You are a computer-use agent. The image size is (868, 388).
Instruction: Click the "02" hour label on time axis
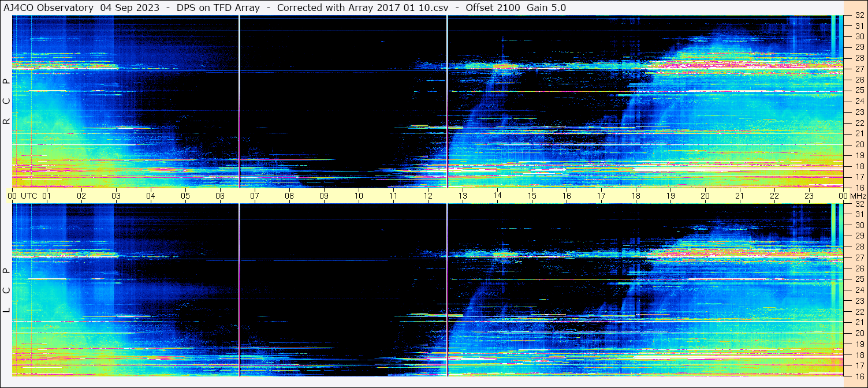[x=81, y=196]
